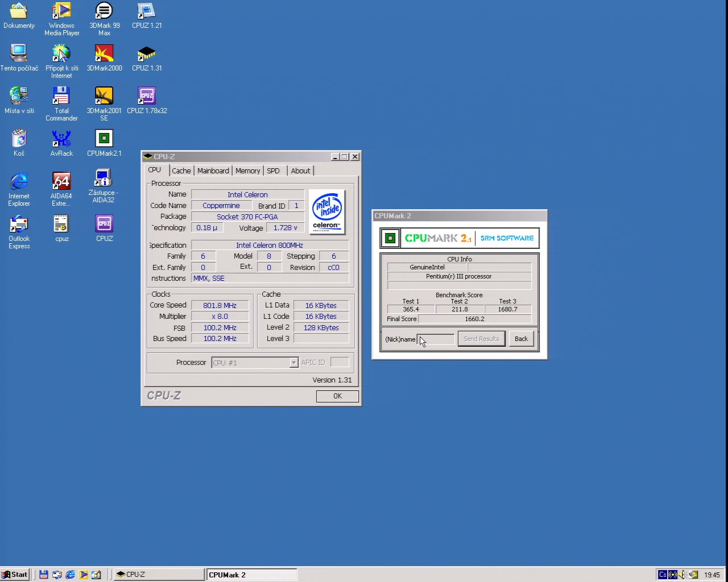Switch to the Cache tab in CPU-Z
Viewport: 728px width, 582px height.
tap(181, 171)
